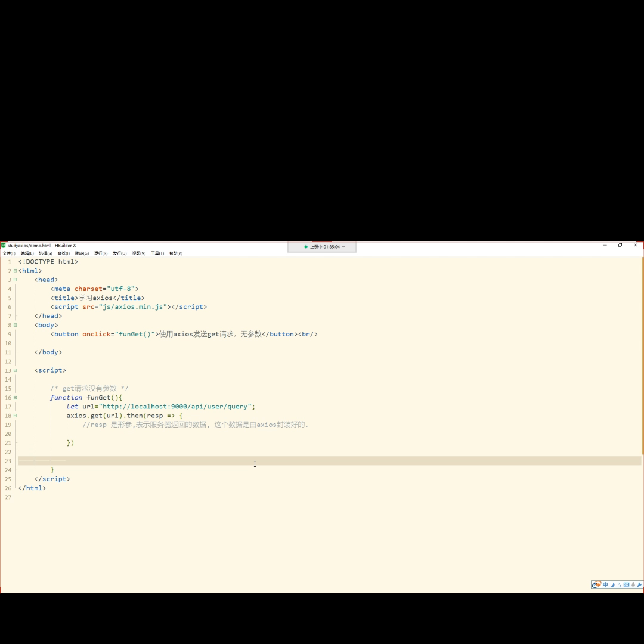Image resolution: width=644 pixels, height=644 pixels.
Task: Open the 选择(S) menu
Action: 45,253
